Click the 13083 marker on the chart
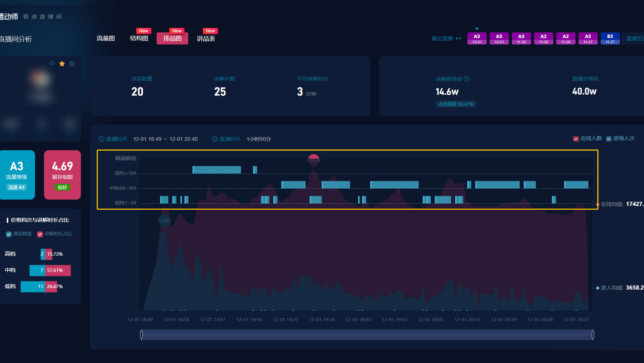 point(164,221)
